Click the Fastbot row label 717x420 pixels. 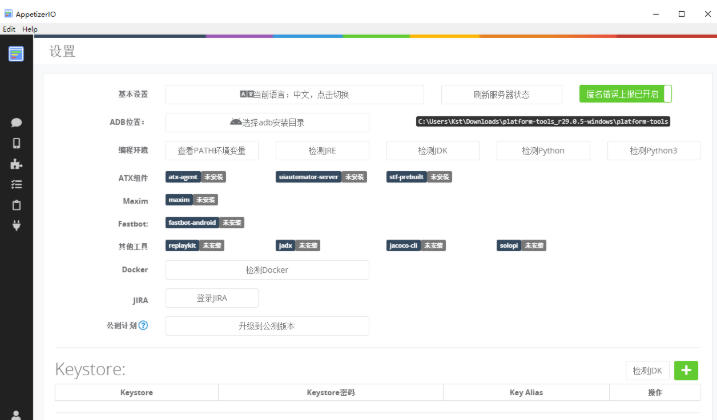pos(133,224)
